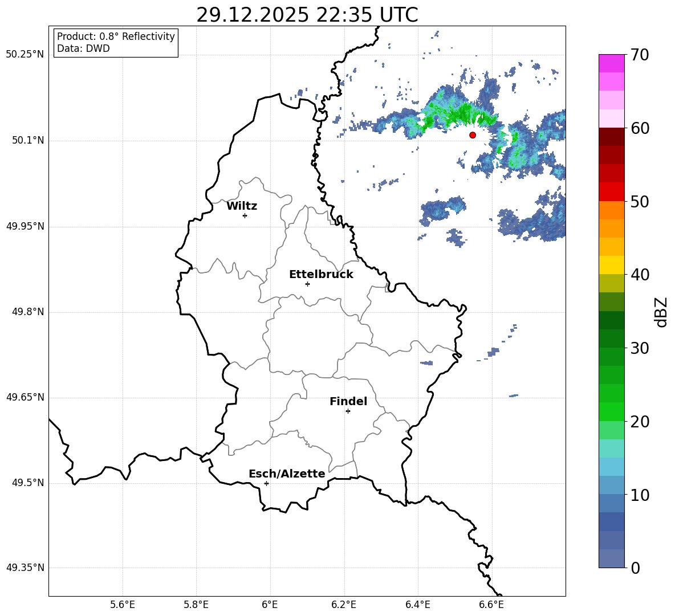Click the red radar location marker dot
This screenshot has width=675, height=616.
point(473,135)
